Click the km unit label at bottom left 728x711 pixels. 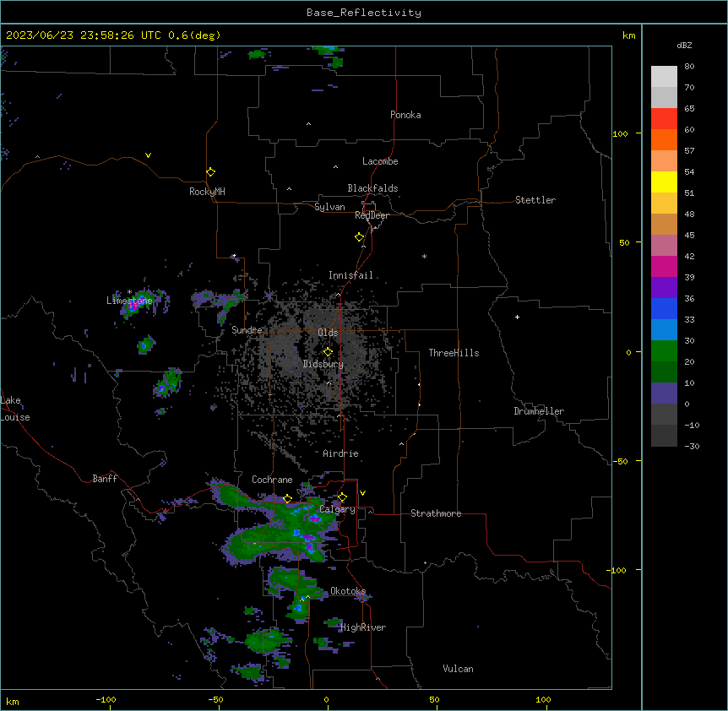(x=12, y=701)
